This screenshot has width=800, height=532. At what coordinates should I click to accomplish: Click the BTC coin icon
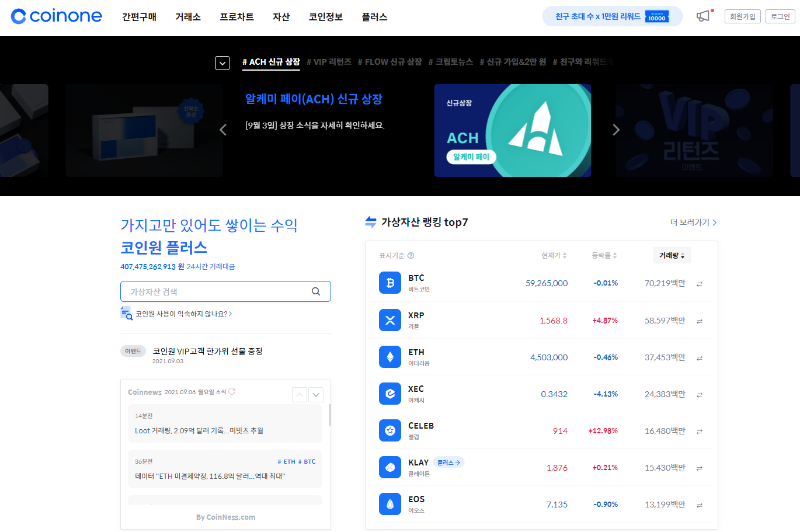click(x=390, y=283)
